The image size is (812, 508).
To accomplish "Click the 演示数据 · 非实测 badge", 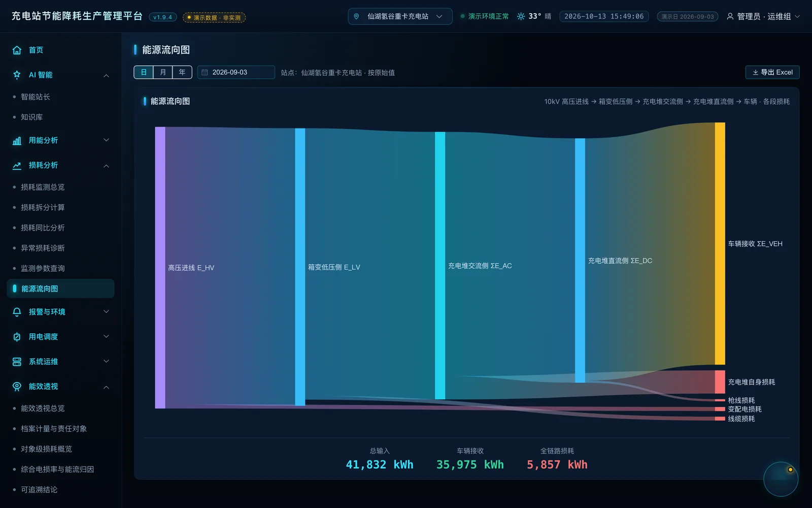I will (x=214, y=17).
